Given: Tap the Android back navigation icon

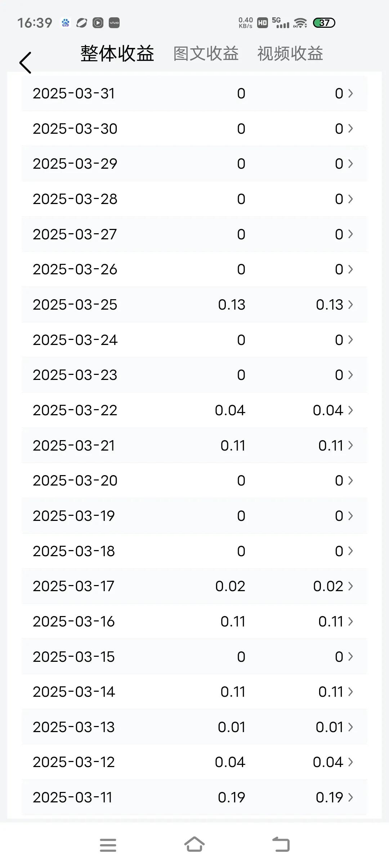Looking at the screenshot, I should (281, 845).
